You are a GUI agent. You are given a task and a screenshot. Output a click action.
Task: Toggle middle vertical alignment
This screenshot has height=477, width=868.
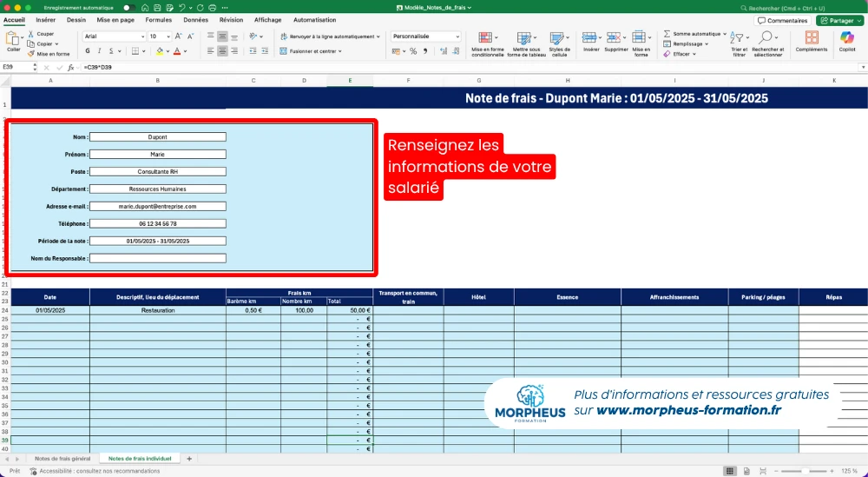point(222,36)
